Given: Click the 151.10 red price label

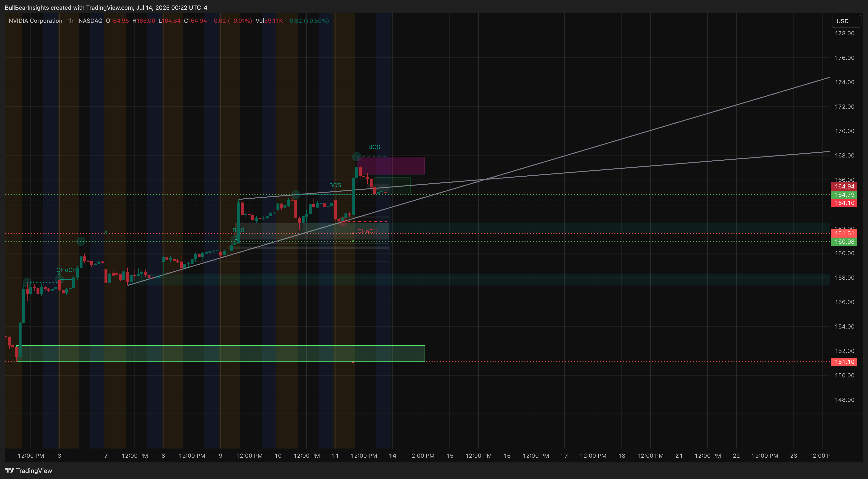Looking at the screenshot, I should (844, 362).
